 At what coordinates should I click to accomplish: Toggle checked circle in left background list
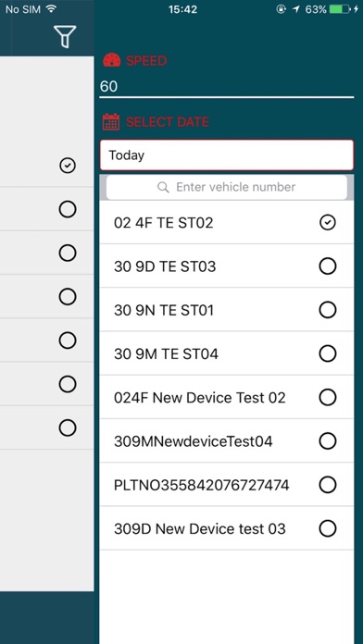click(68, 166)
